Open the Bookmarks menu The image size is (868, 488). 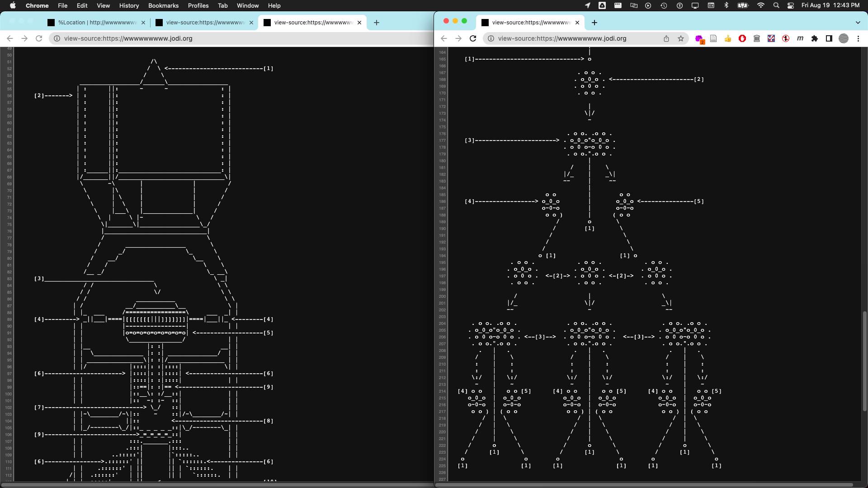tap(163, 5)
